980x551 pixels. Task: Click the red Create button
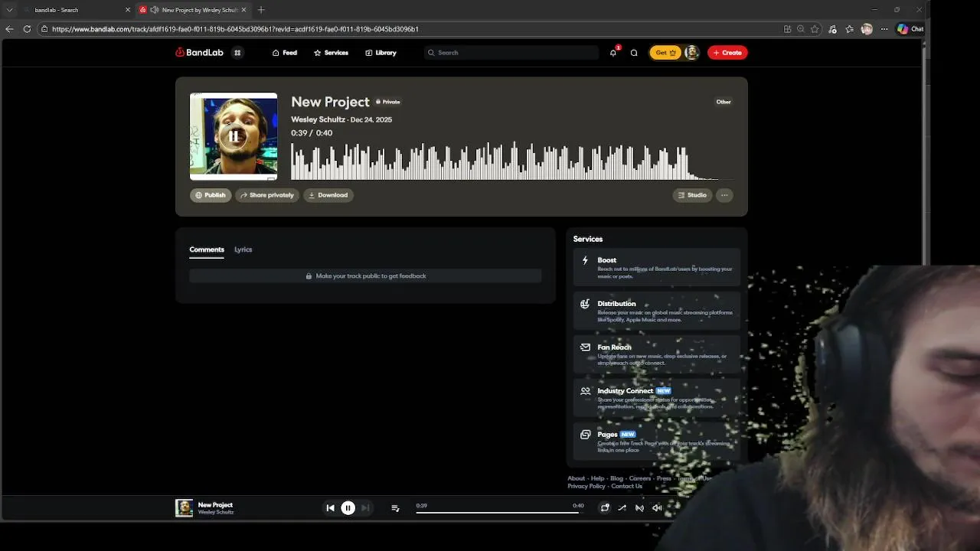(x=727, y=53)
